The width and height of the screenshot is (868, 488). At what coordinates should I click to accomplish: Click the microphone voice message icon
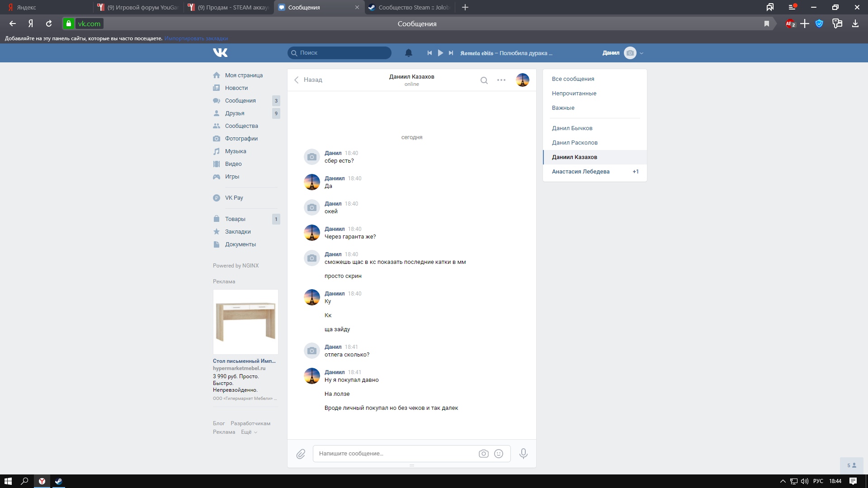[x=523, y=453]
